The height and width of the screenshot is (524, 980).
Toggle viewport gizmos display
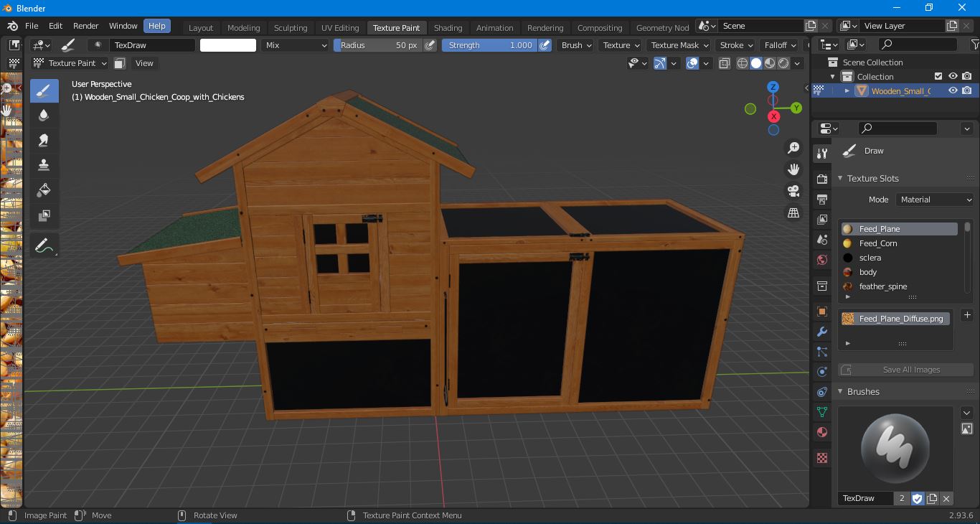659,63
